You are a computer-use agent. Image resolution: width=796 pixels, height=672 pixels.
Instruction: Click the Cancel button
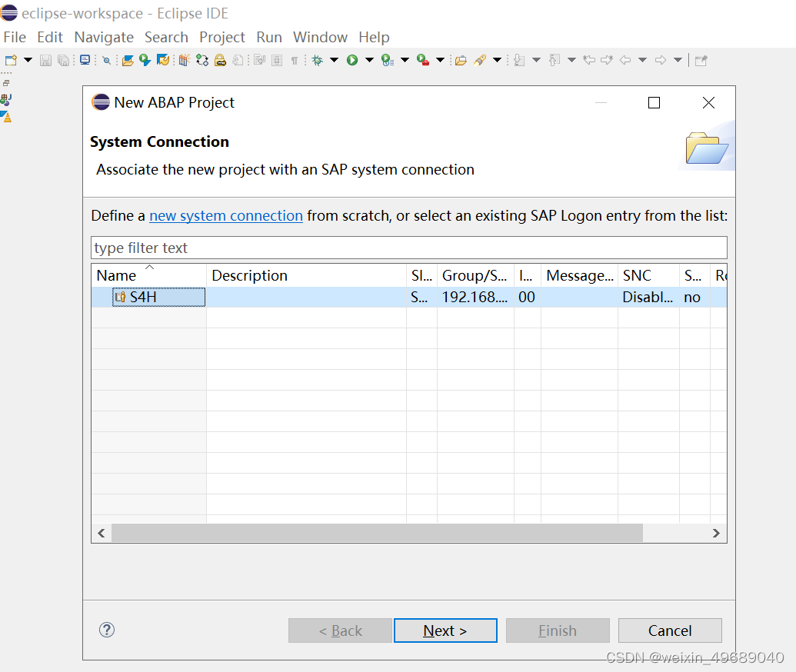tap(670, 630)
